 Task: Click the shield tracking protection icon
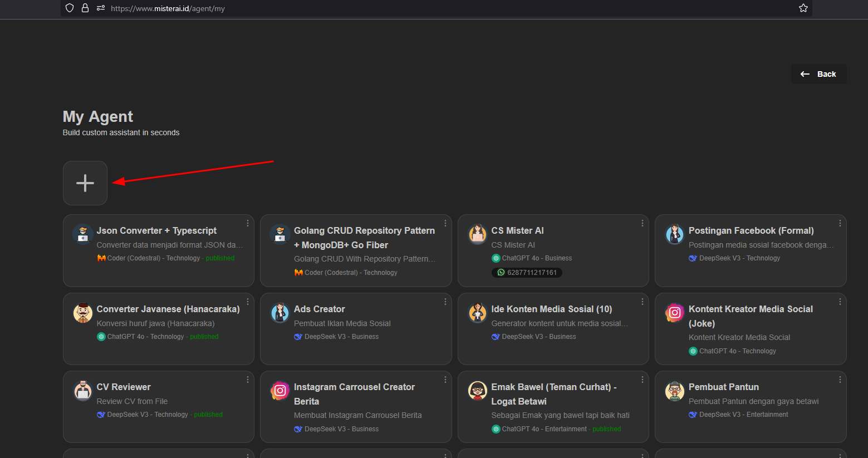[x=70, y=8]
